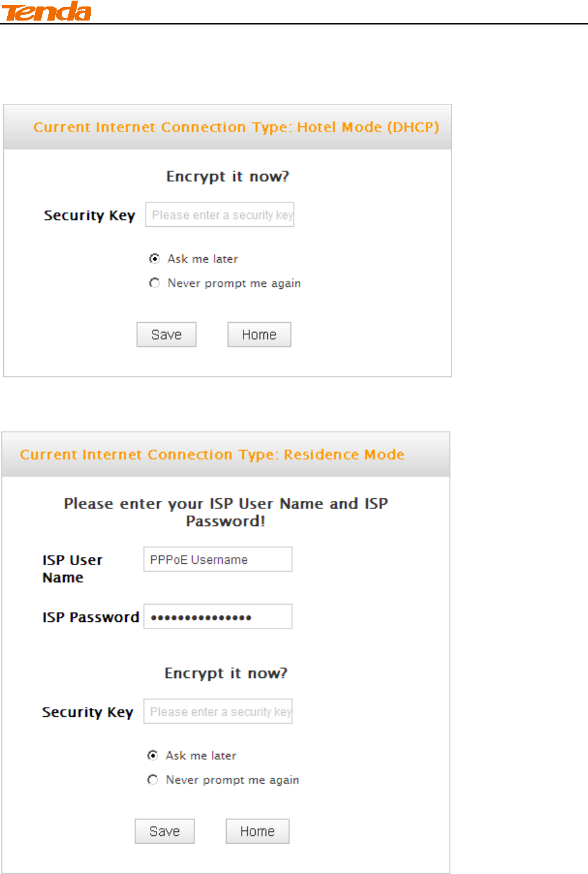
Task: Click the ISP Password label
Action: point(90,617)
